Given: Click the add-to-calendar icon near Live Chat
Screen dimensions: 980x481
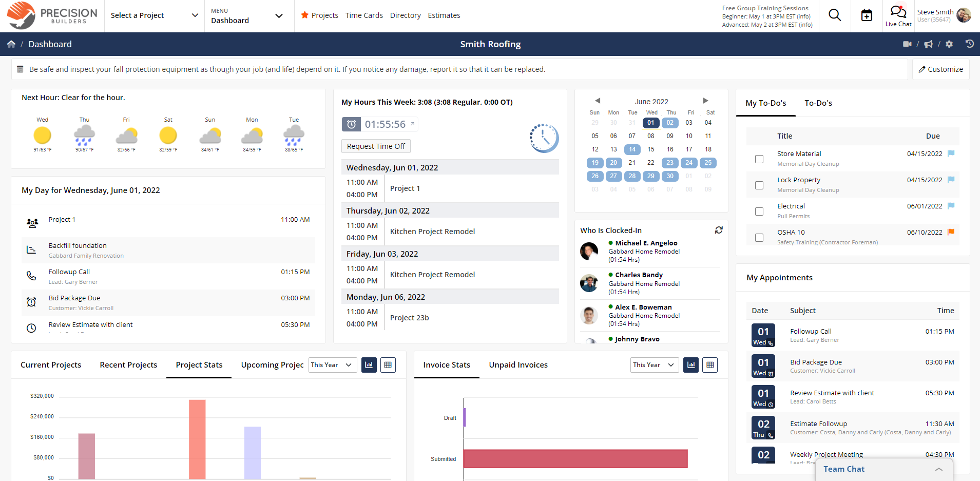Looking at the screenshot, I should [x=867, y=15].
